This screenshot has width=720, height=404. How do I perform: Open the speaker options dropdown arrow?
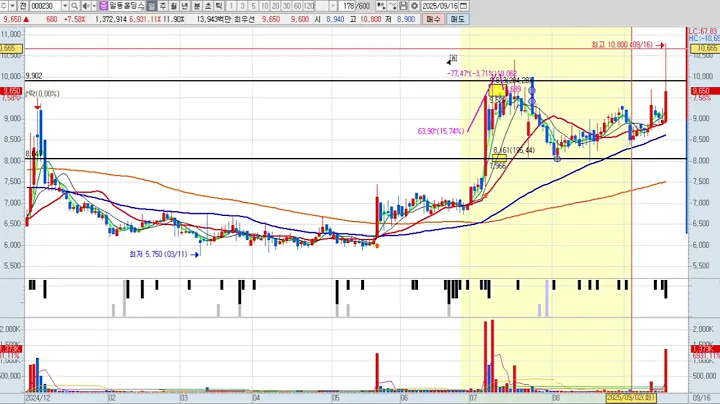point(94,6)
